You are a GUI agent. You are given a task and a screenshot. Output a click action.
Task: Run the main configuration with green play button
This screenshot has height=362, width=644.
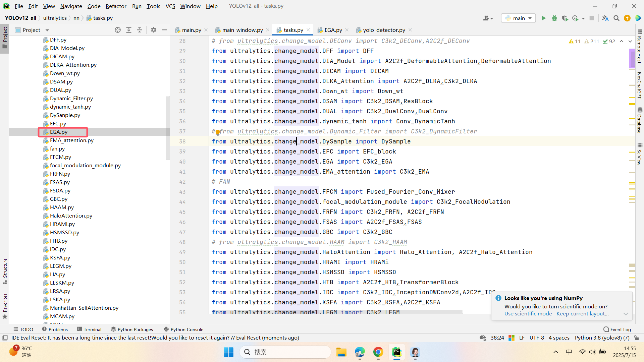coord(543,18)
